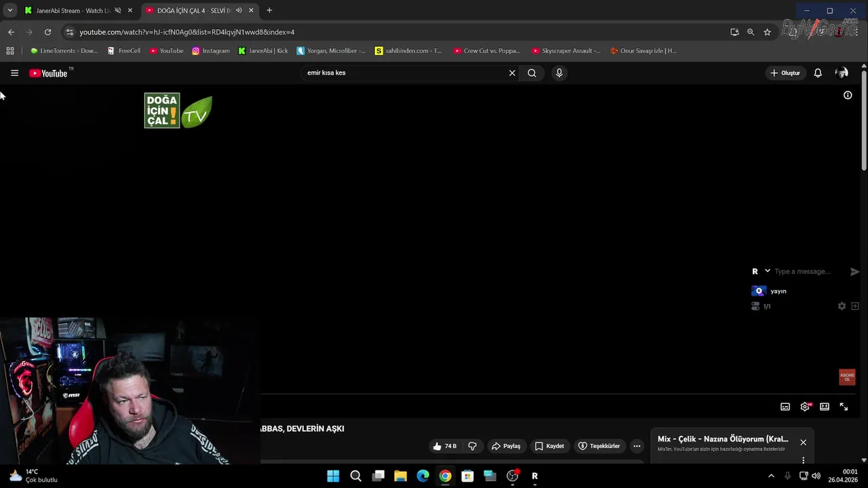Toggle subtitles in the video player
This screenshot has width=868, height=488.
coord(785,407)
